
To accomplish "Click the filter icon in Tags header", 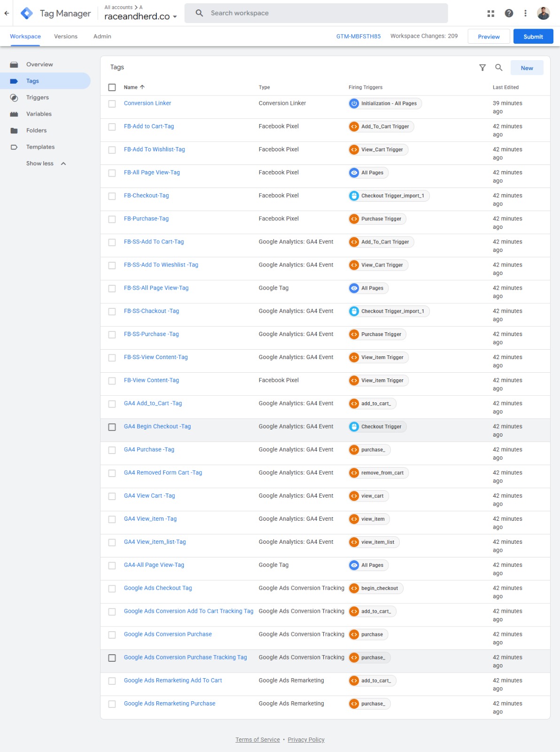I will 482,68.
